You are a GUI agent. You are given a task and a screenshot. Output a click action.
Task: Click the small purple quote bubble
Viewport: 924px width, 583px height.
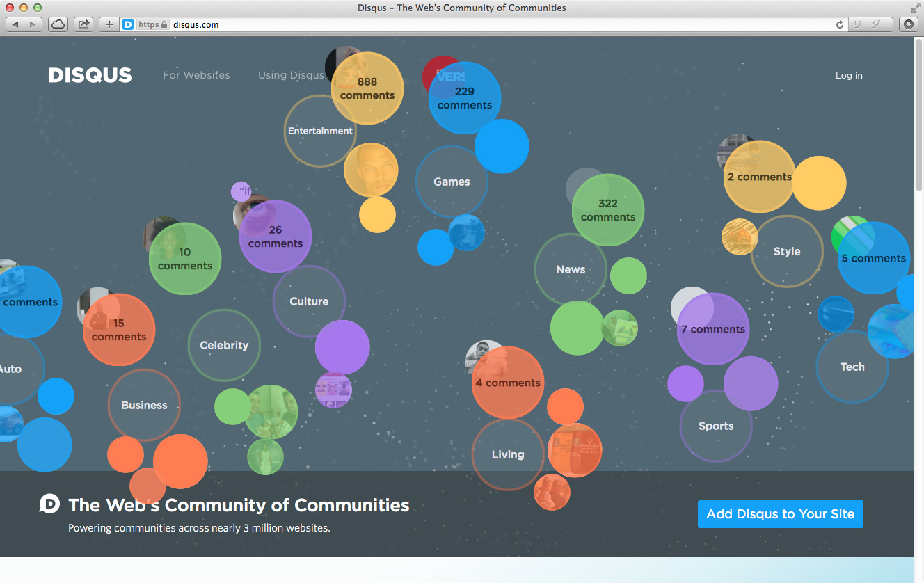pyautogui.click(x=241, y=191)
